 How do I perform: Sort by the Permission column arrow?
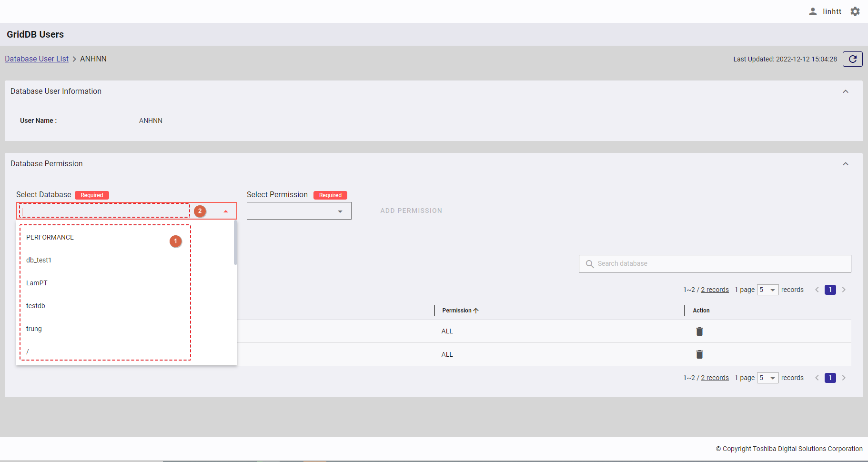(x=476, y=311)
